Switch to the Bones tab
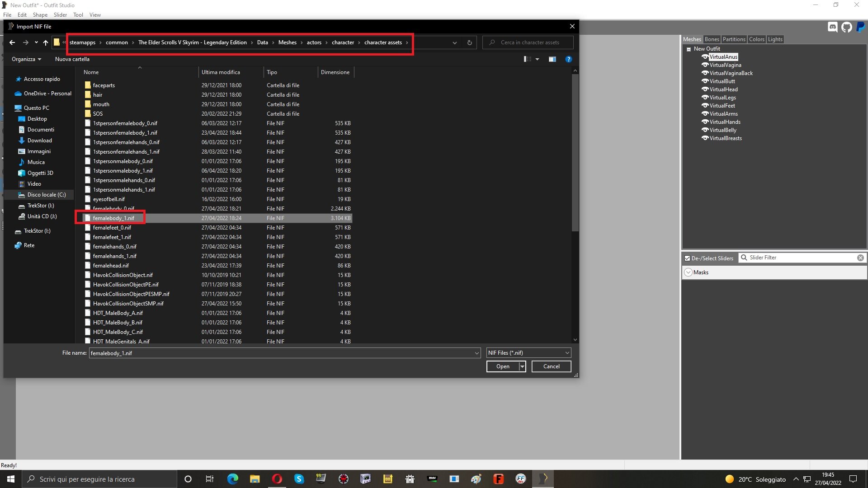The image size is (868, 488). 712,39
